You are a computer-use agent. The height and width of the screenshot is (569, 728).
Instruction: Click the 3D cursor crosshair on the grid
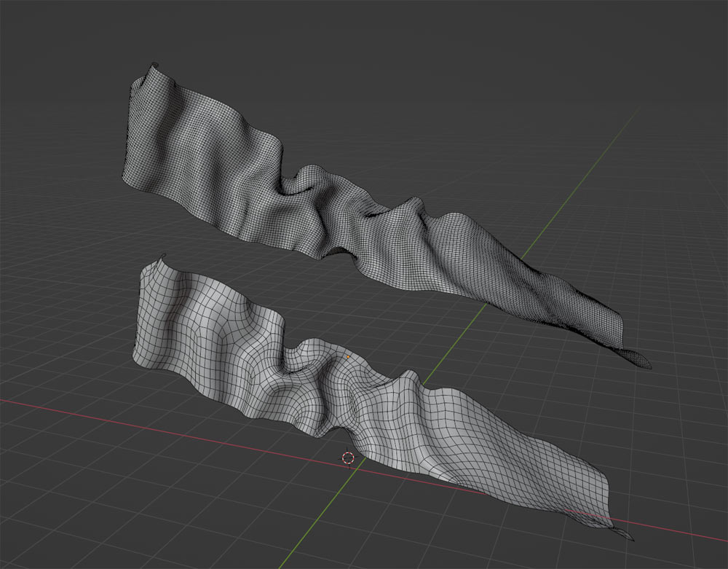pos(348,458)
